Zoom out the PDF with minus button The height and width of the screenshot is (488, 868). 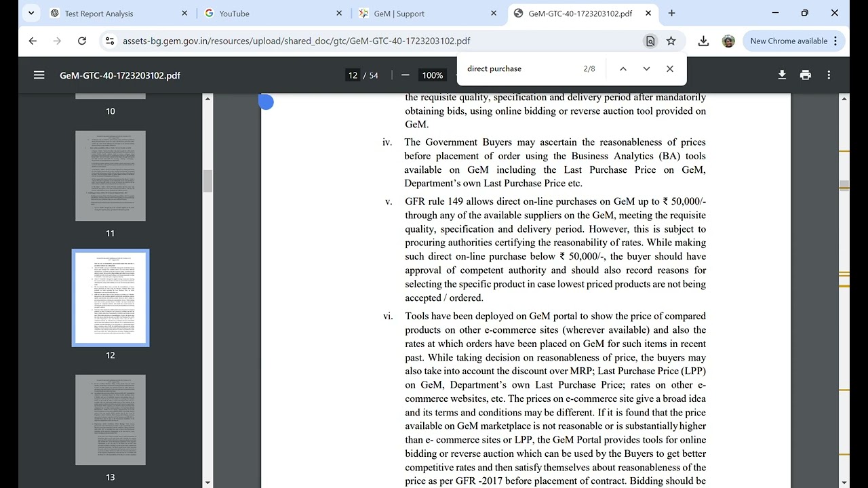click(x=405, y=75)
